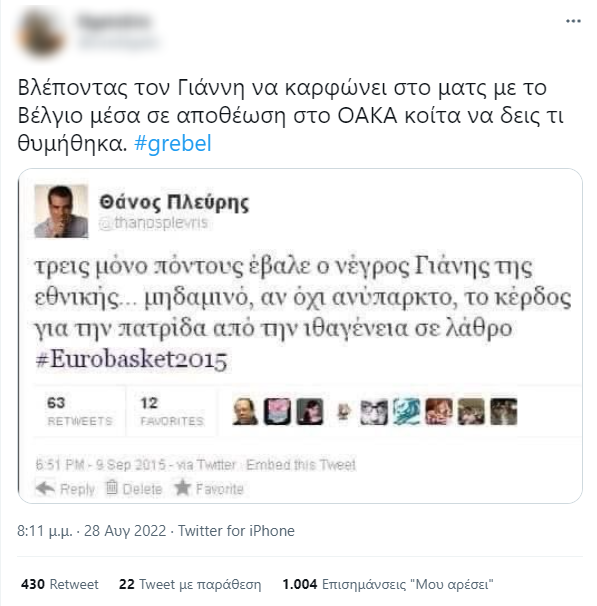Open the blurred author profile picture
The image size is (597, 606).
click(41, 34)
